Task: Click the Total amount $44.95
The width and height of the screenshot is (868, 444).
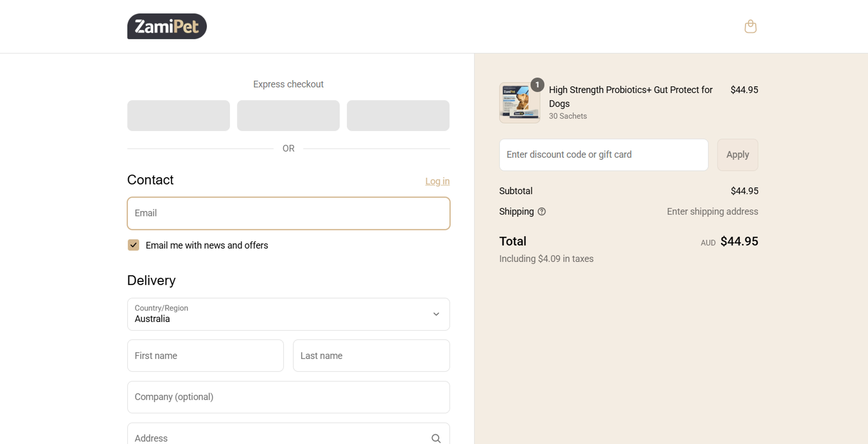Action: click(739, 241)
